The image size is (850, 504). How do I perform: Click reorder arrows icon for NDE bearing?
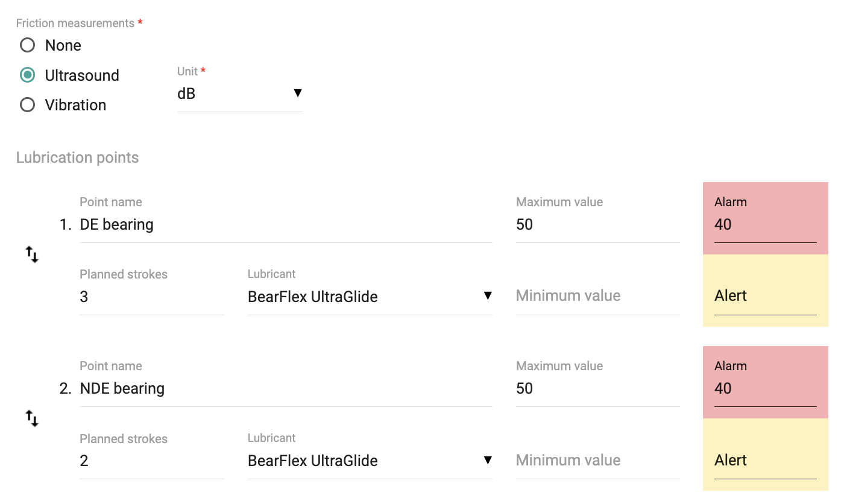[32, 418]
